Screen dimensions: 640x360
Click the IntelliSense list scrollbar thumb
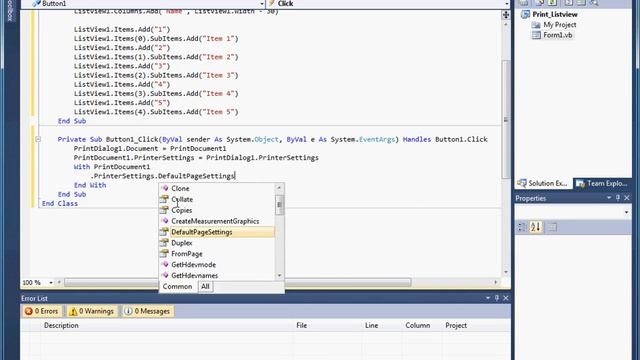tap(279, 204)
